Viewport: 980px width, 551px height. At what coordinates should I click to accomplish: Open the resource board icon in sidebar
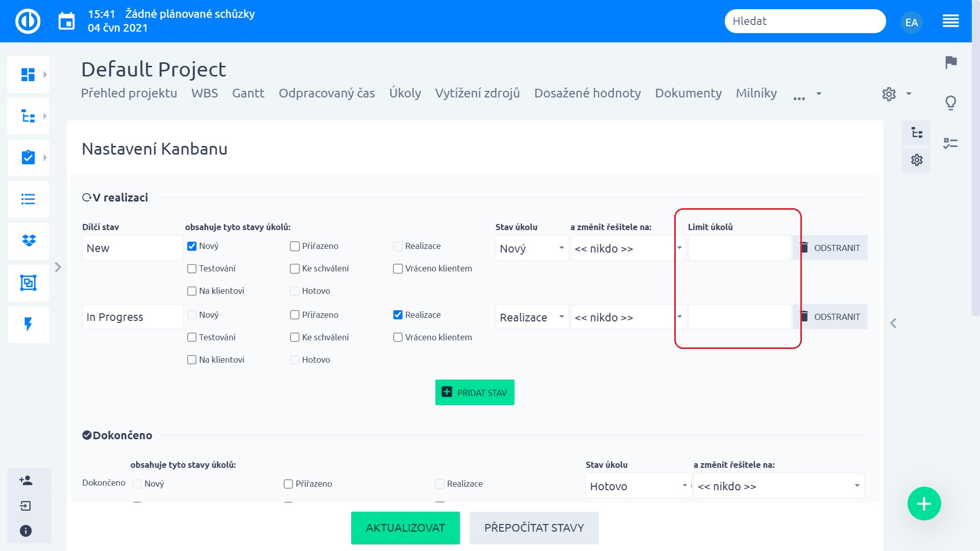pos(28,283)
